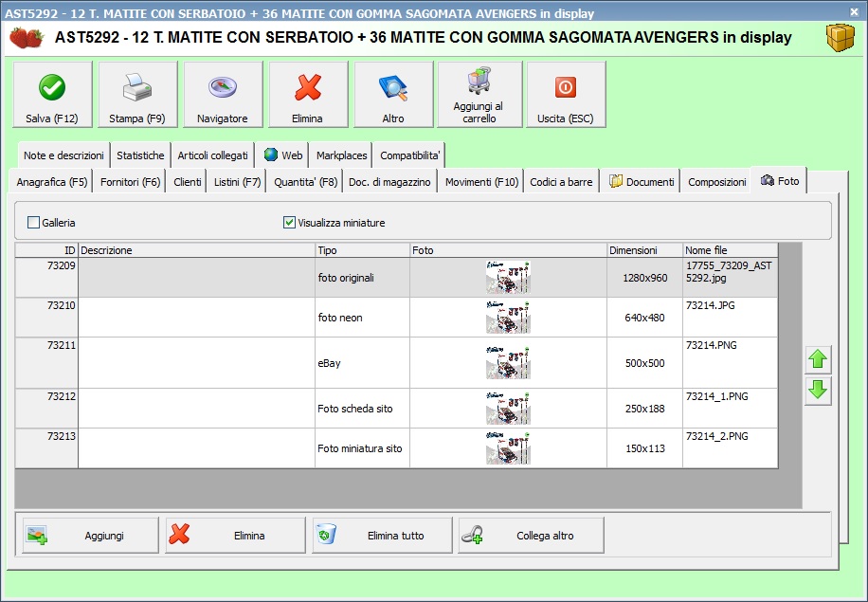The width and height of the screenshot is (868, 602).
Task: Click the Elimina tutto button label
Action: tap(396, 536)
